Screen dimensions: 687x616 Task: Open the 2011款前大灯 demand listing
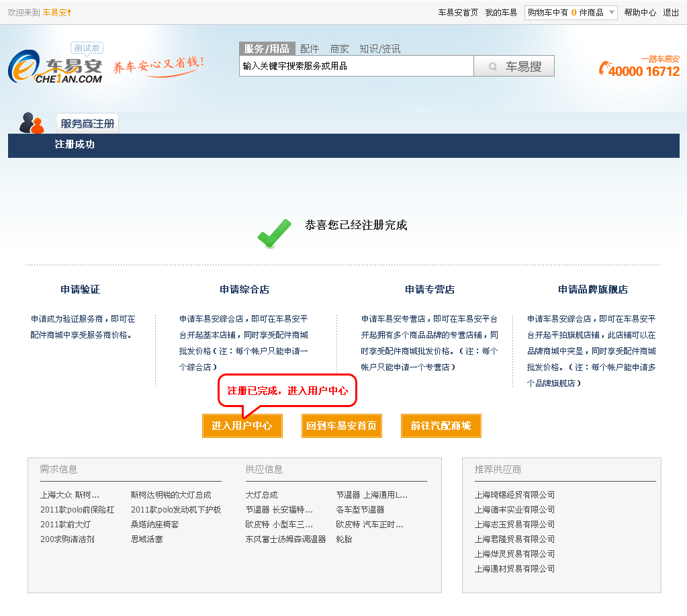coord(65,525)
